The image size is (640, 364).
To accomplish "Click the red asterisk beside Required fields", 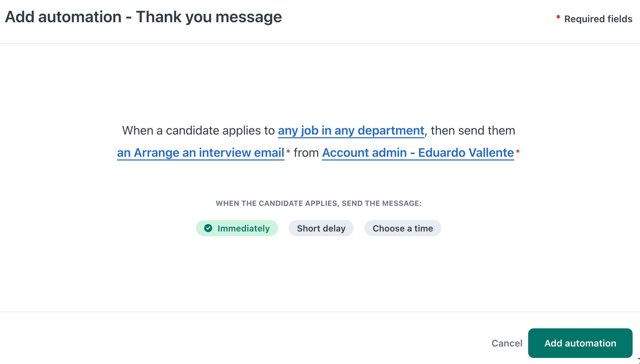I will [558, 17].
